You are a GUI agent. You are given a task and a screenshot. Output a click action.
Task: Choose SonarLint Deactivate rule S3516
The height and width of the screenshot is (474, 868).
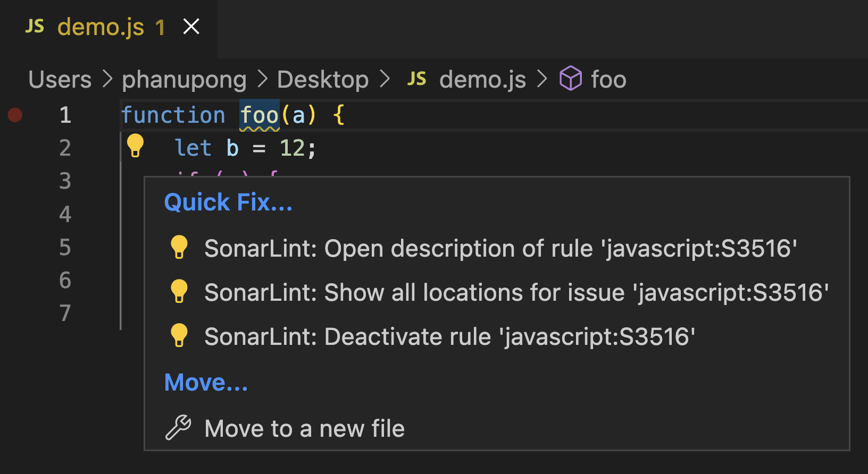click(x=496, y=336)
